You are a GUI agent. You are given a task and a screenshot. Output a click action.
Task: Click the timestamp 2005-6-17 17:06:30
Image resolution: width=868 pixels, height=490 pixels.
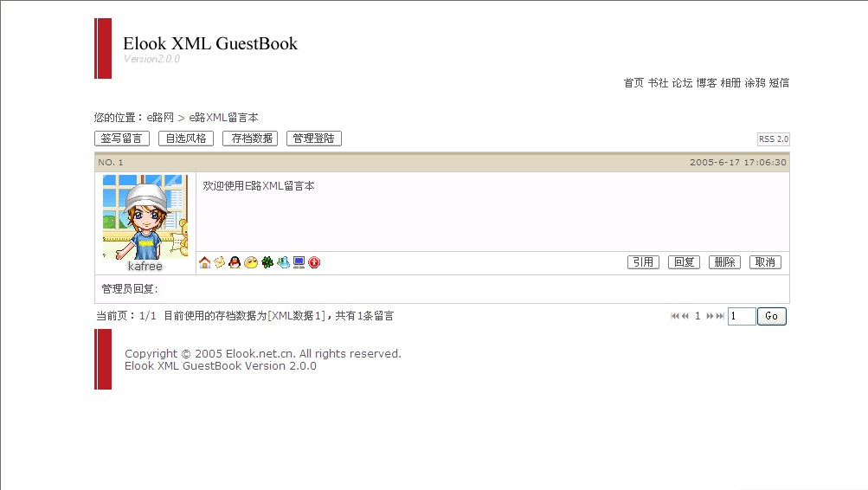pyautogui.click(x=738, y=162)
